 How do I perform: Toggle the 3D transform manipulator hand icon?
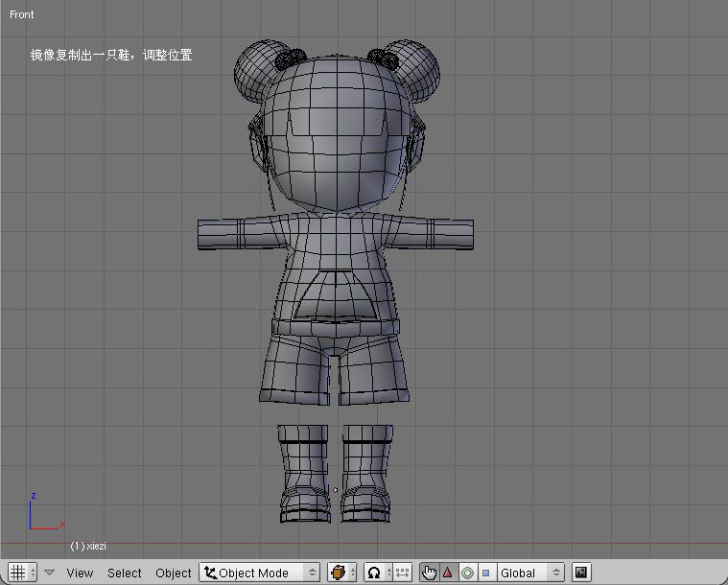429,573
